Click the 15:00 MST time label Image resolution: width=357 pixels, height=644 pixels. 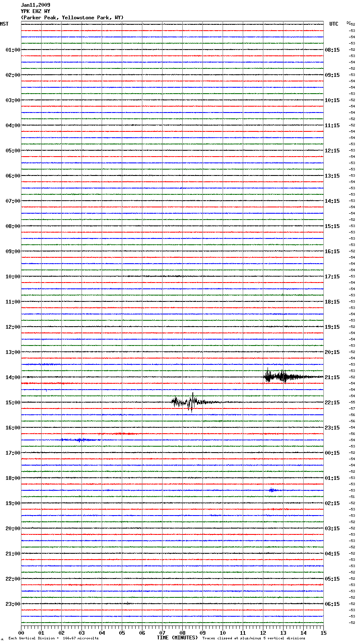click(13, 403)
